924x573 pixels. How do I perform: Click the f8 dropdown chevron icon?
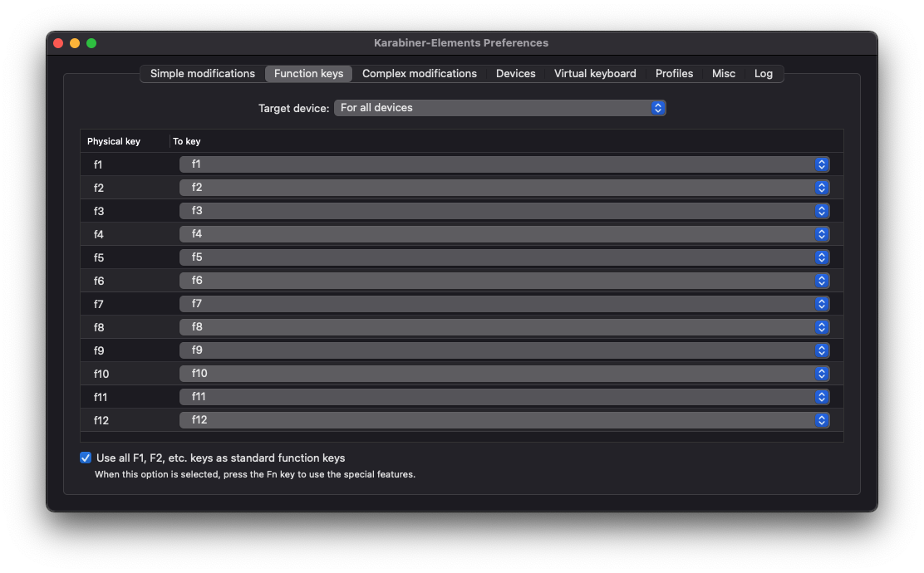pos(821,327)
